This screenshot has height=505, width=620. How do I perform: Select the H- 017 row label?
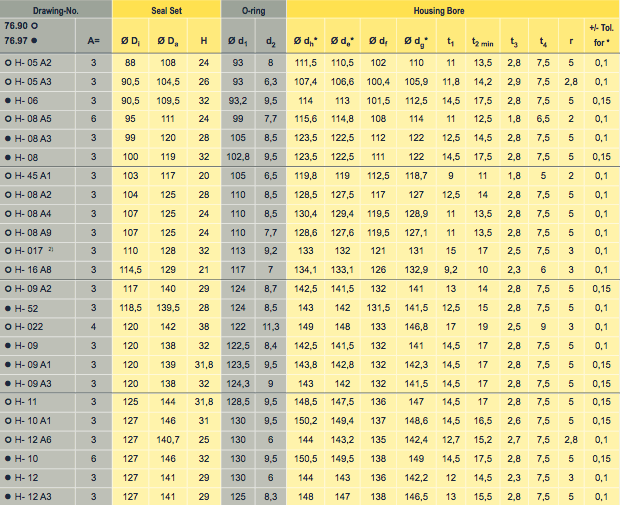coord(38,251)
